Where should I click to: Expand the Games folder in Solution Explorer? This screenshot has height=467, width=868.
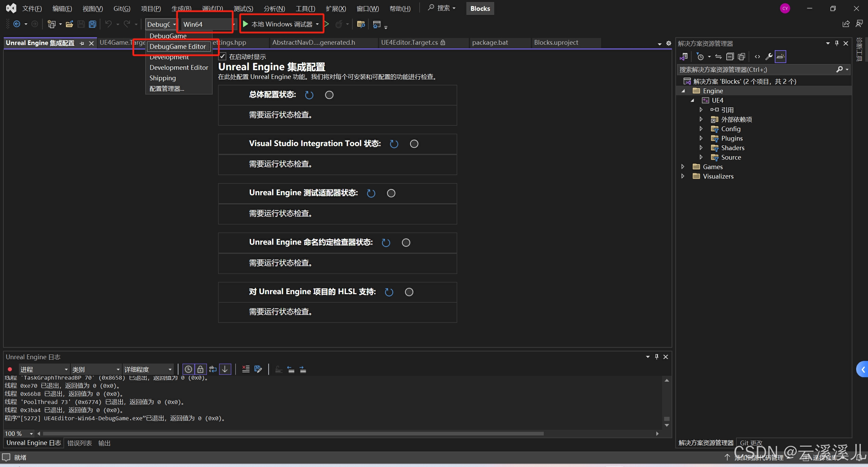pyautogui.click(x=683, y=167)
